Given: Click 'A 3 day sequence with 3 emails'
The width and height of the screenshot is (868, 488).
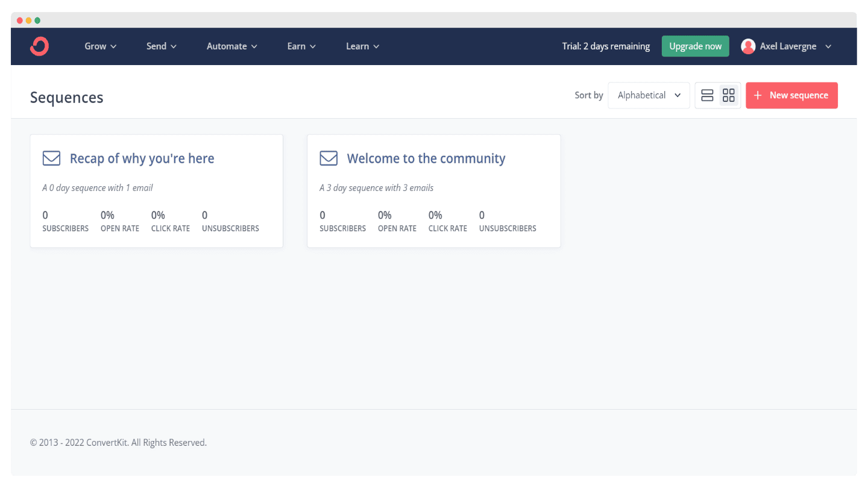Looking at the screenshot, I should pos(377,188).
